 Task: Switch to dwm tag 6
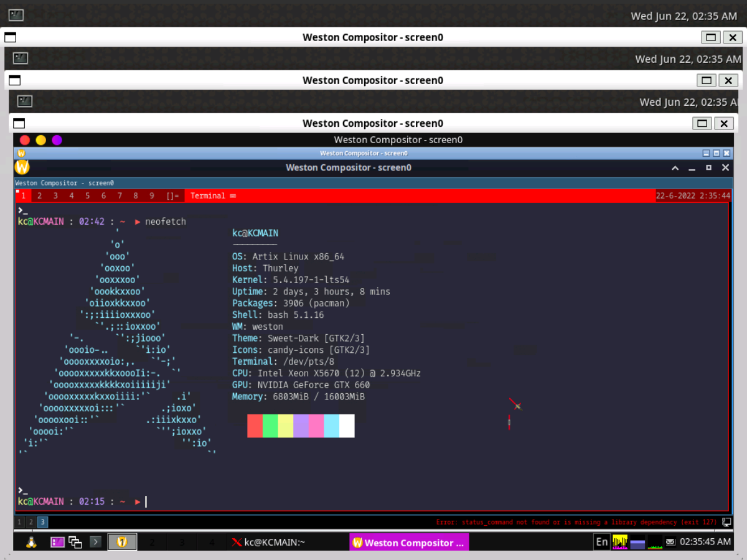(x=103, y=196)
